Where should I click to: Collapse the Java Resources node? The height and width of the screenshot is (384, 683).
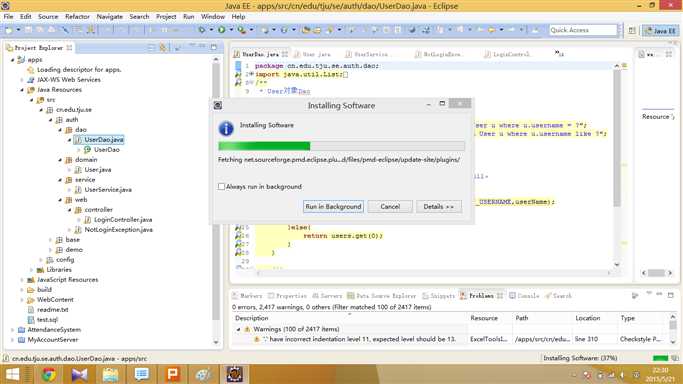[x=22, y=90]
